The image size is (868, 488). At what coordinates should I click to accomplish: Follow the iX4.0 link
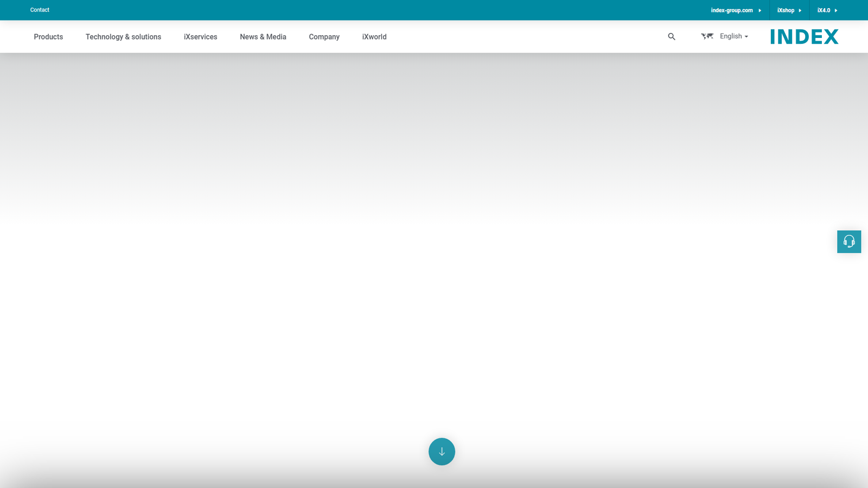pyautogui.click(x=824, y=10)
